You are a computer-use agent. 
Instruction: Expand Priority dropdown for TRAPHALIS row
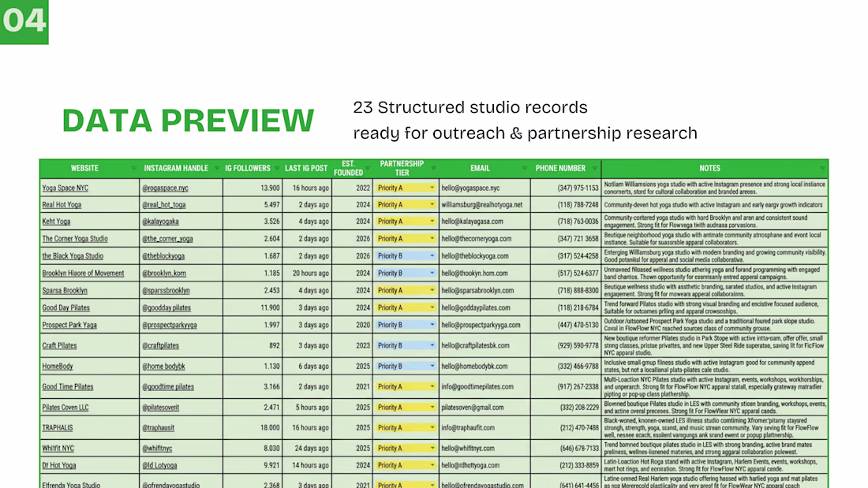tap(432, 428)
